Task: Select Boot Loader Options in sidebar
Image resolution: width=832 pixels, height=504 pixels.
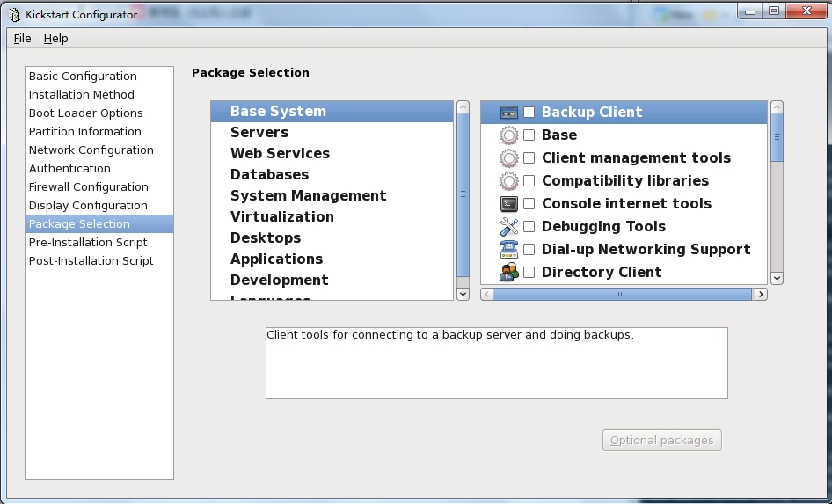Action: tap(99, 113)
